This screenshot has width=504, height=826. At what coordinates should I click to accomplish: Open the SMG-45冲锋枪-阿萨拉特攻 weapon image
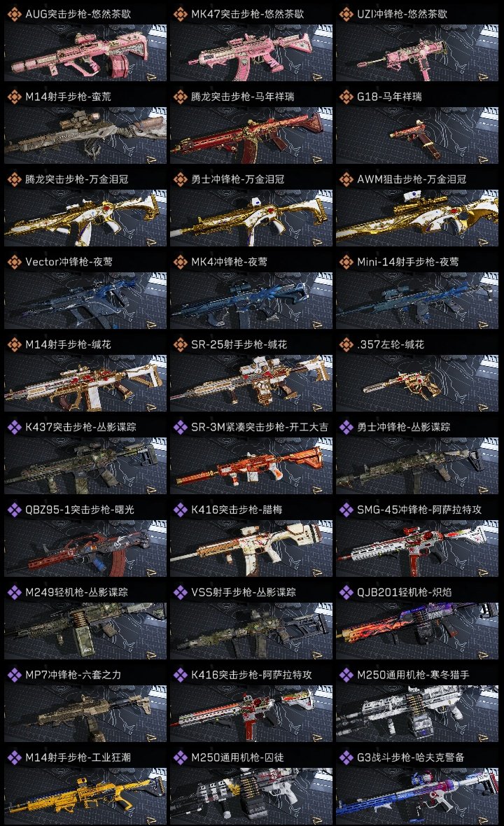coord(417,548)
